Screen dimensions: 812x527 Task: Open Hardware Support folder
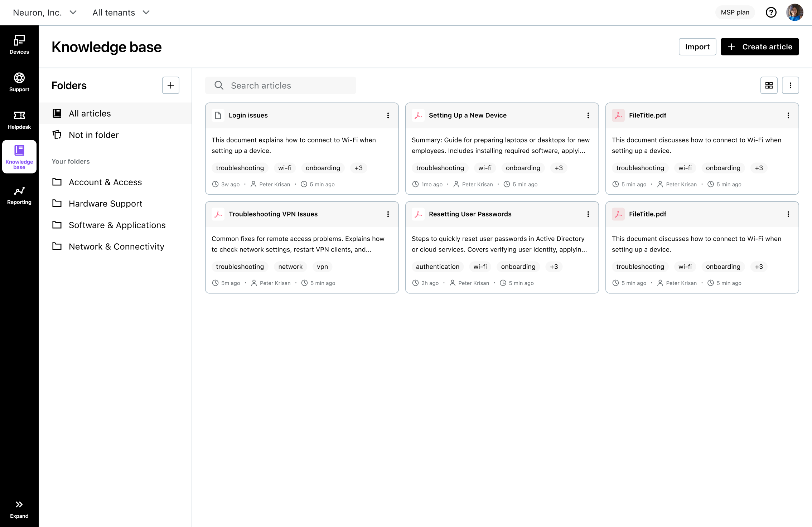point(105,204)
